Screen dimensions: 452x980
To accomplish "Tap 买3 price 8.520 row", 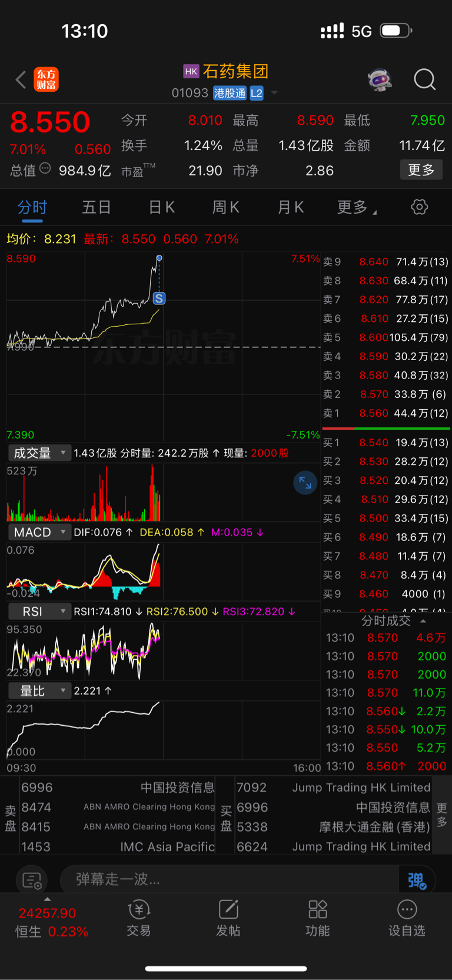I will [386, 480].
